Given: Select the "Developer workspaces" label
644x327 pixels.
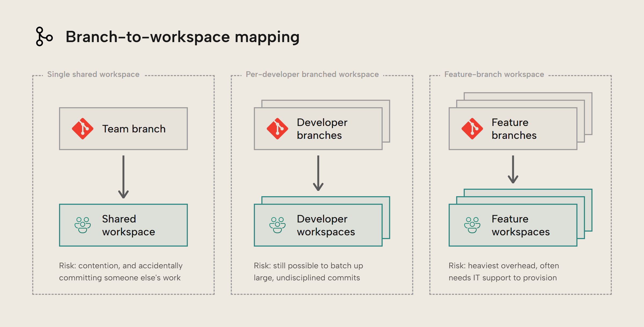Looking at the screenshot, I should (326, 225).
